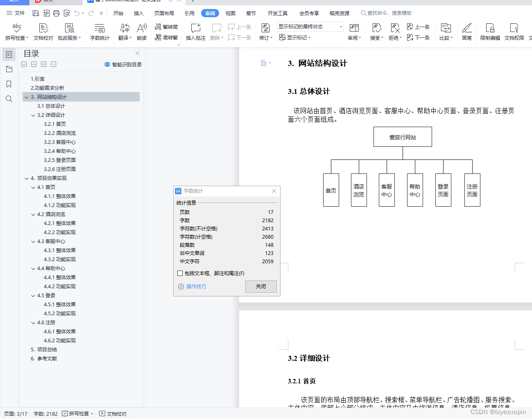The height and width of the screenshot is (419, 532).
Task: Switch to the 开发工具 ribbon tab
Action: click(x=278, y=13)
